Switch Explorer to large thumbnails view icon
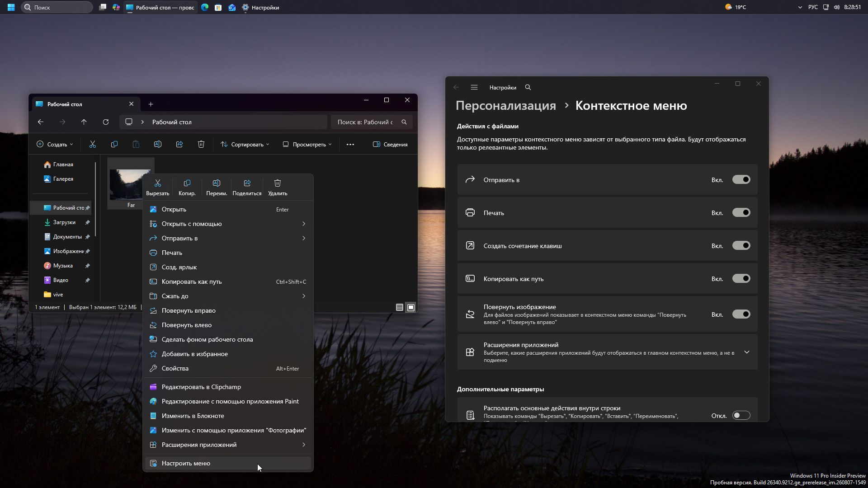 [x=411, y=307]
